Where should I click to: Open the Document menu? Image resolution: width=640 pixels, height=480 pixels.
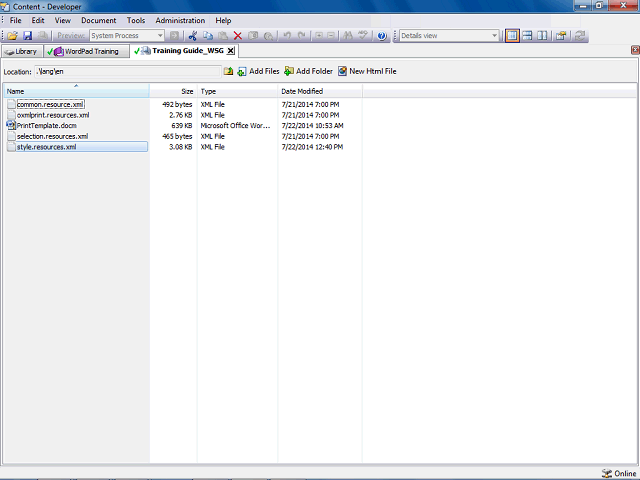98,20
